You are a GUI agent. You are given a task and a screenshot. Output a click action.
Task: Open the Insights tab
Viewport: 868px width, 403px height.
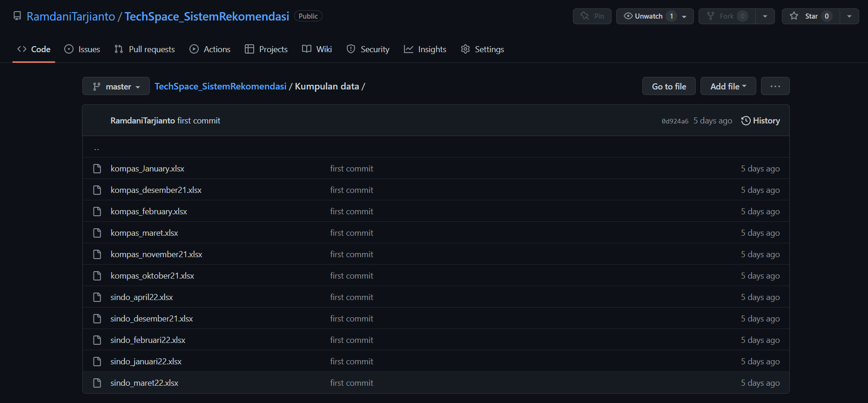point(425,49)
